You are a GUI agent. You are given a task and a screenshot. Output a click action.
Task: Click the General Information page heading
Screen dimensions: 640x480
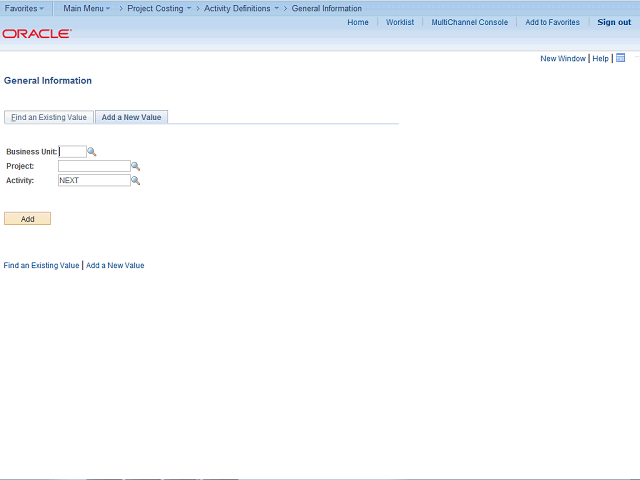pos(48,80)
